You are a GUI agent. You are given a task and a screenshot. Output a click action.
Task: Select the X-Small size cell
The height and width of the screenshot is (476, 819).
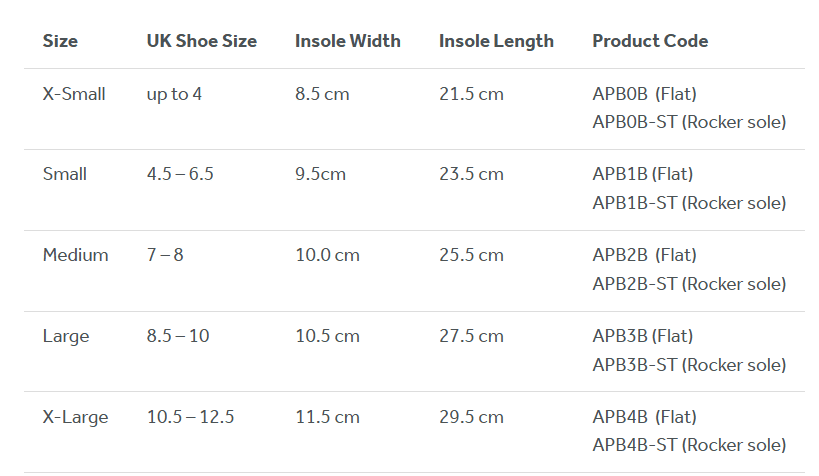[x=74, y=94]
